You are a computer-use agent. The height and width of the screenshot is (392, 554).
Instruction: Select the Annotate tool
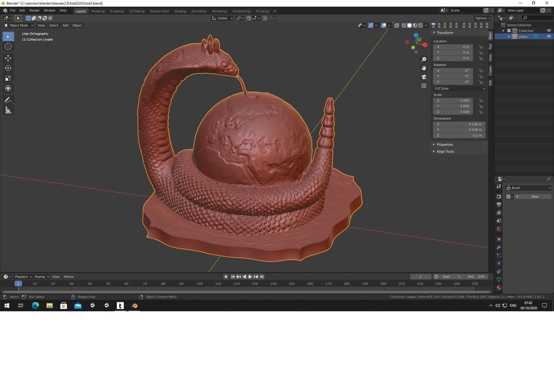(x=8, y=100)
